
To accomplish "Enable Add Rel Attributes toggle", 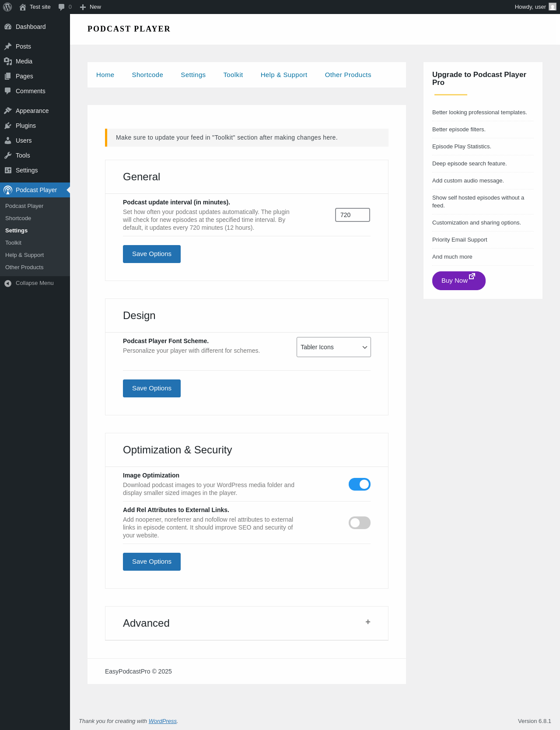I will click(x=359, y=523).
